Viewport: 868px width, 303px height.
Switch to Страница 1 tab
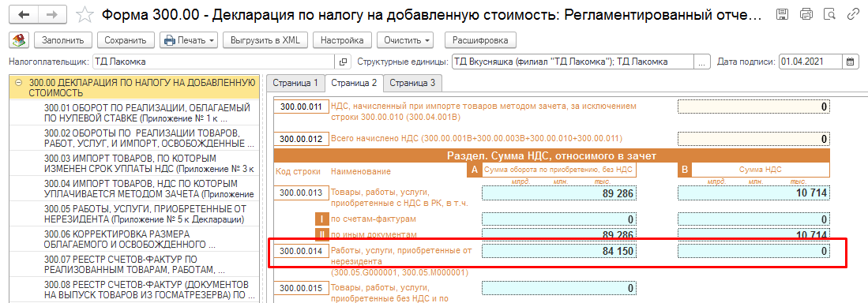pyautogui.click(x=295, y=83)
